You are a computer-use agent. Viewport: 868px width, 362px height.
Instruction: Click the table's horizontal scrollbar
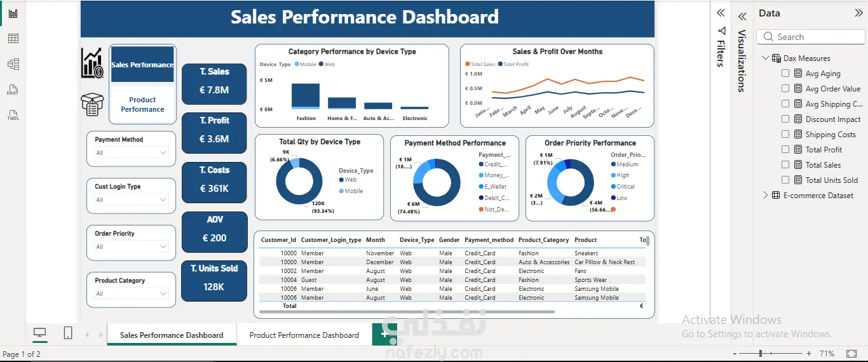[x=407, y=312]
